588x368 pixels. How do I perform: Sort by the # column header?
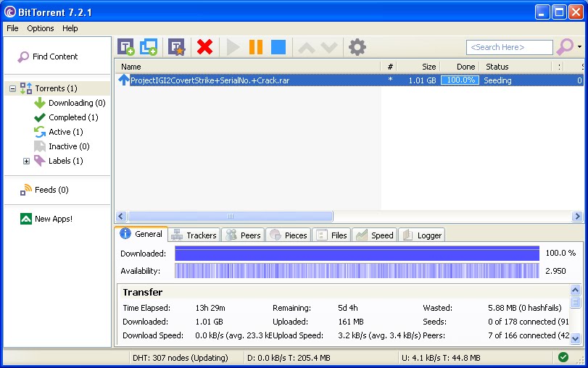click(389, 67)
